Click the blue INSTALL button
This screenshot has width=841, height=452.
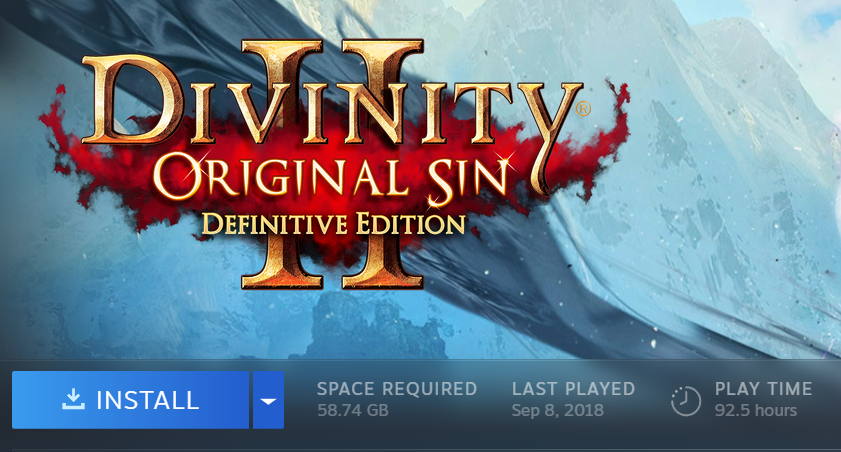point(130,400)
